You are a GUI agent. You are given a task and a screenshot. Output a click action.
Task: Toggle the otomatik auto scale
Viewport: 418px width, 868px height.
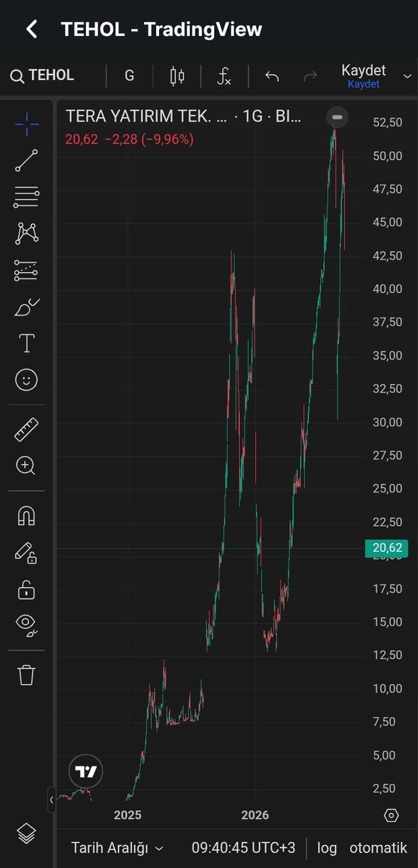point(378,848)
